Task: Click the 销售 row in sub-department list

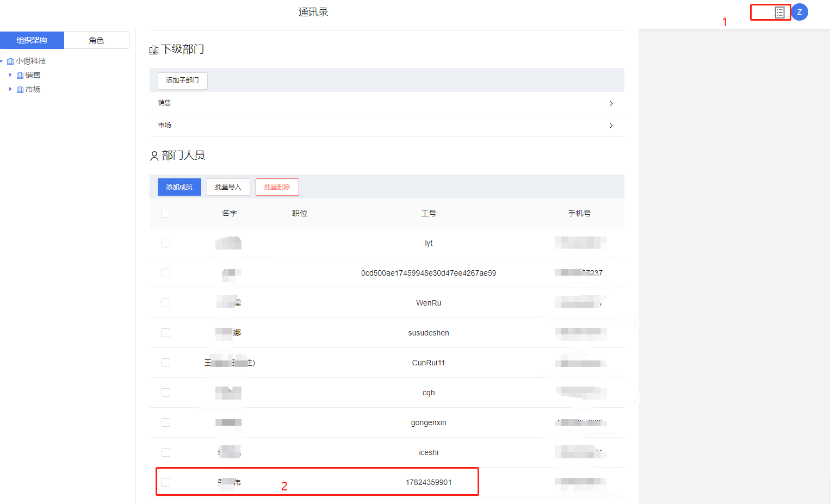Action: (387, 103)
